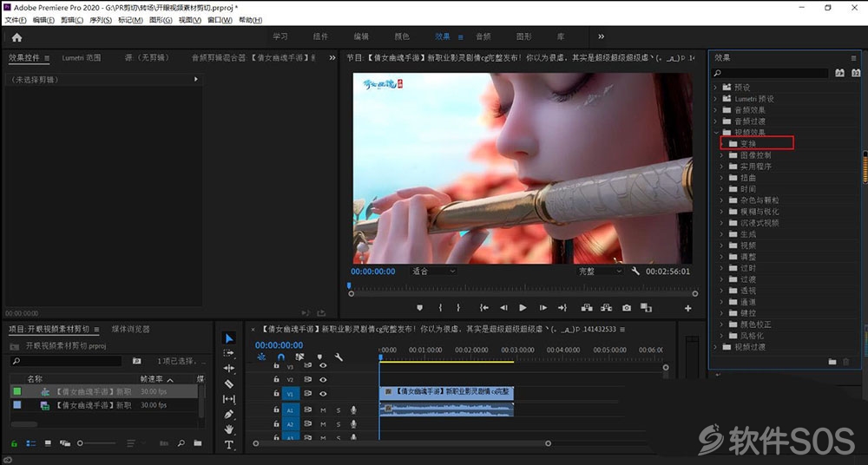Switch to the 媒体浏览器 tab
This screenshot has height=465, width=868.
(131, 329)
